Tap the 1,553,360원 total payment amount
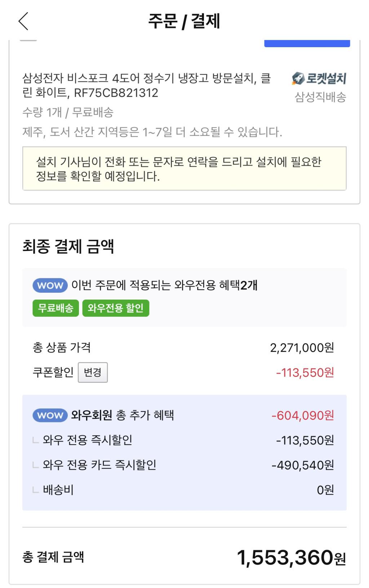Image resolution: width=369 pixels, height=588 pixels. 291,558
